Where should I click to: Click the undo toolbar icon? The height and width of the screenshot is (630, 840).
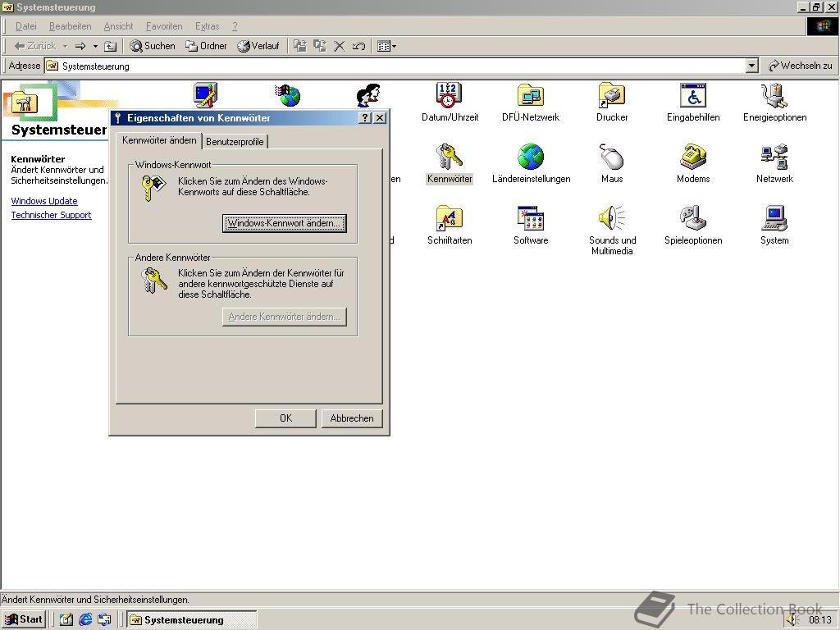pos(358,46)
